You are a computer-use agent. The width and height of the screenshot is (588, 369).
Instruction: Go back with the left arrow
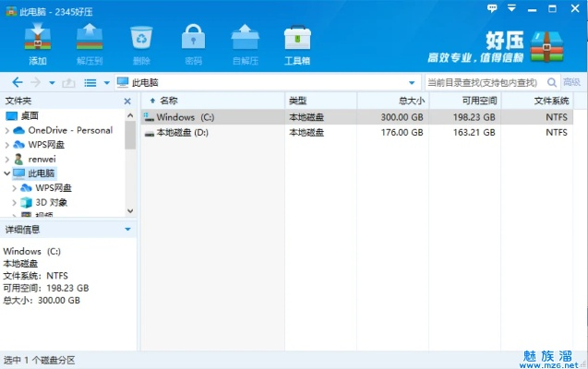[x=18, y=82]
